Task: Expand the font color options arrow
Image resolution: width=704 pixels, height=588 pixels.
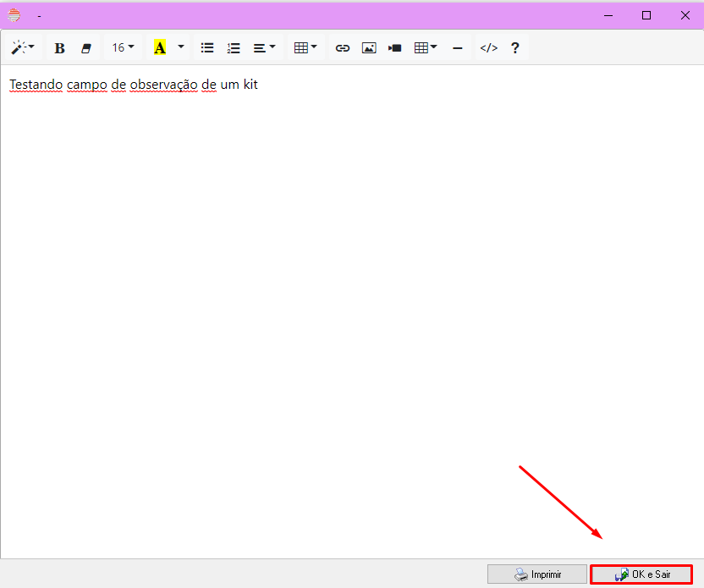Action: tap(181, 47)
